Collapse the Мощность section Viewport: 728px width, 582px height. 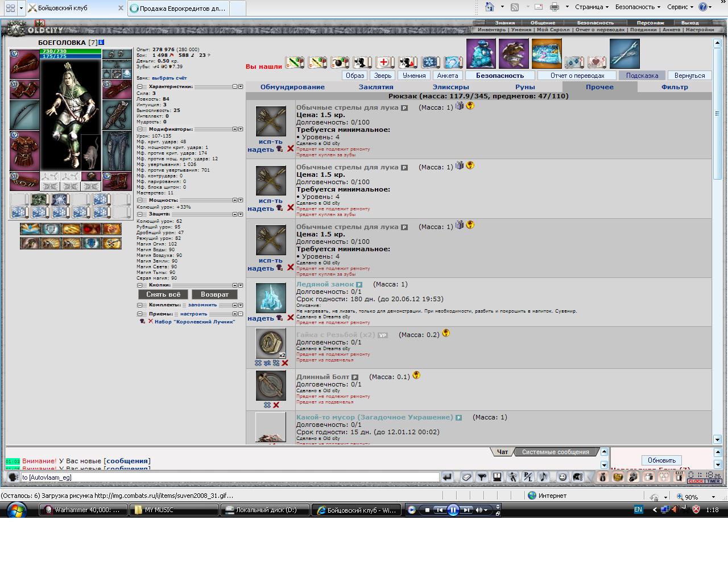[x=140, y=200]
